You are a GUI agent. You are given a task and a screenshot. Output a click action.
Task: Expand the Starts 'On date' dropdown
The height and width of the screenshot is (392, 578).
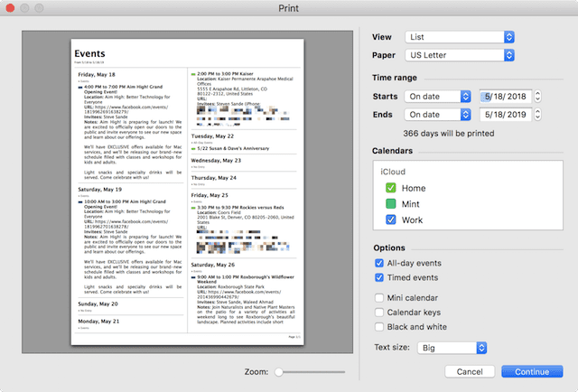click(438, 96)
